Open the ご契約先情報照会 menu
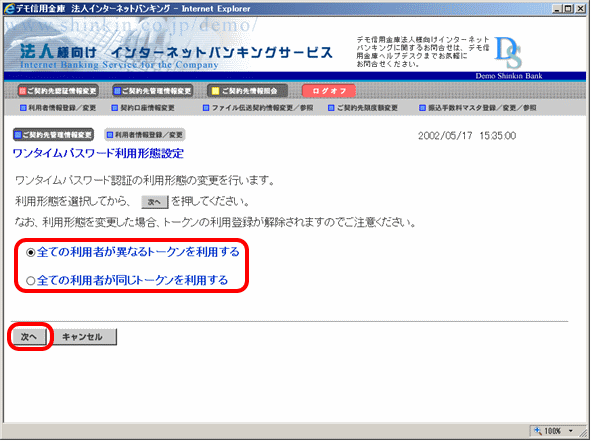 click(x=247, y=91)
